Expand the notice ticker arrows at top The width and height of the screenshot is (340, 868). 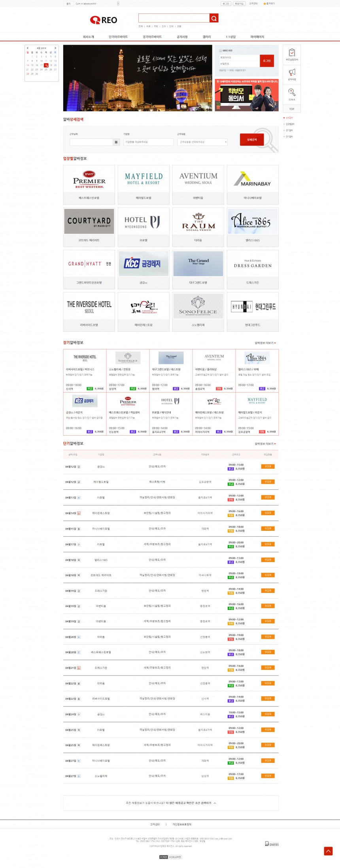point(118,4)
